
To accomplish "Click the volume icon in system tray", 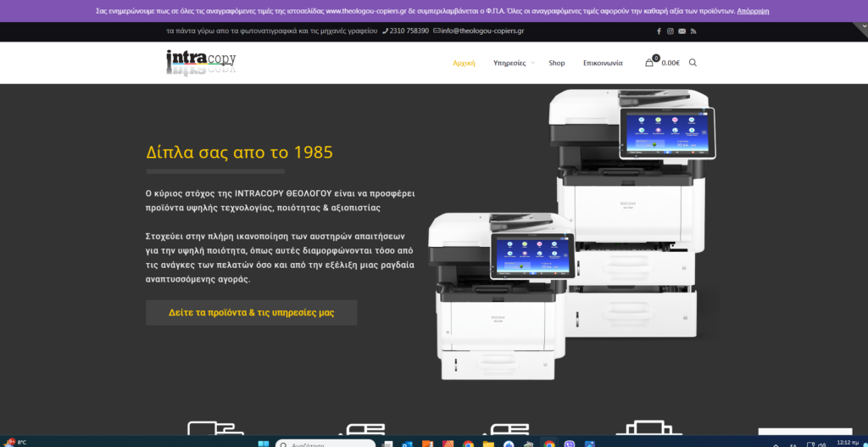I will (x=821, y=445).
